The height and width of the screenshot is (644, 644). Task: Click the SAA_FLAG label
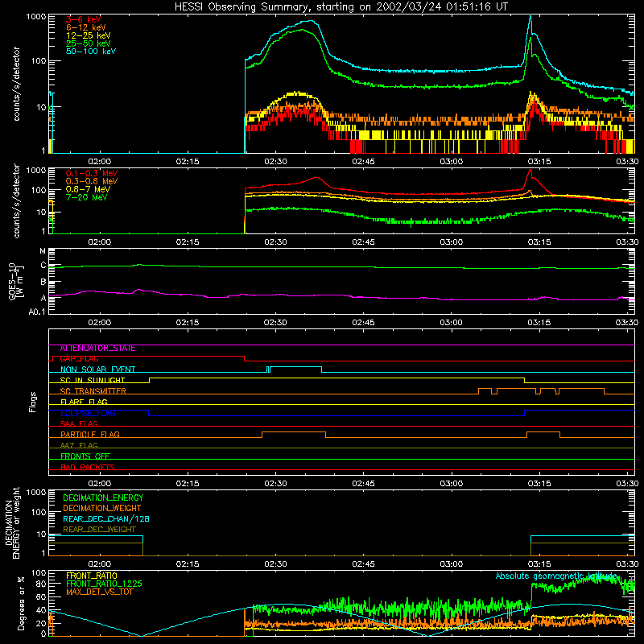click(79, 423)
